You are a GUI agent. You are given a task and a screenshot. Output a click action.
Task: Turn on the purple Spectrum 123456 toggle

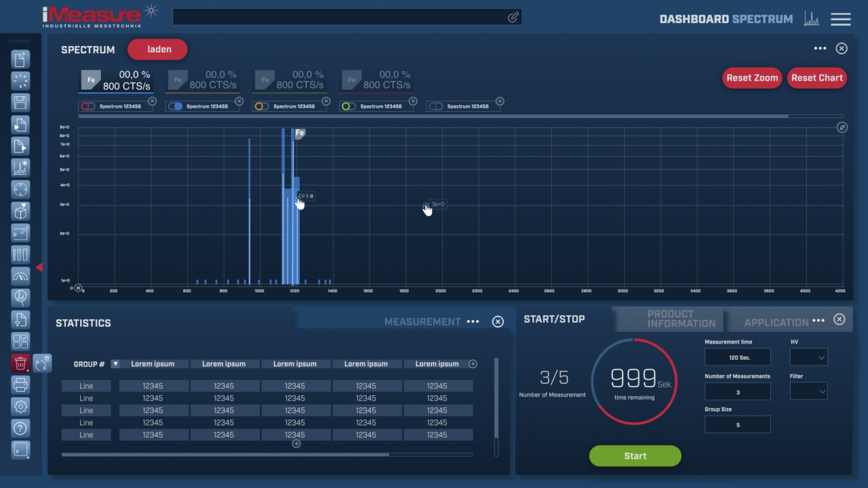point(435,105)
